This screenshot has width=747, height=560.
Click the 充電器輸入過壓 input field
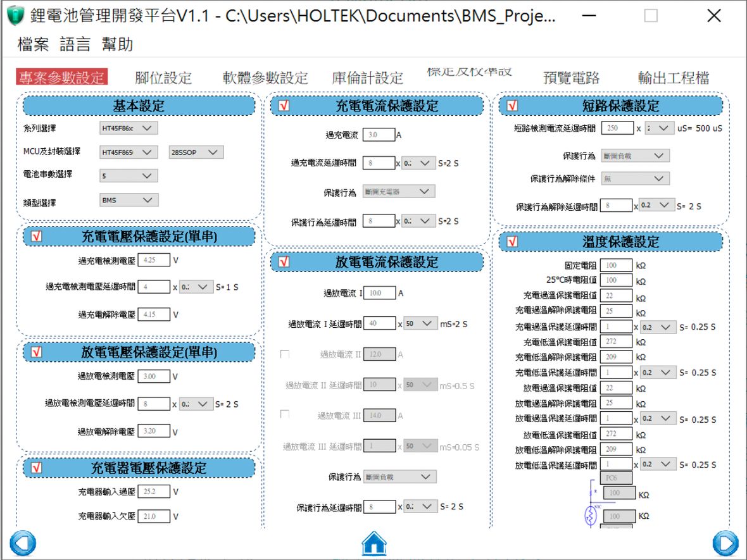[154, 492]
